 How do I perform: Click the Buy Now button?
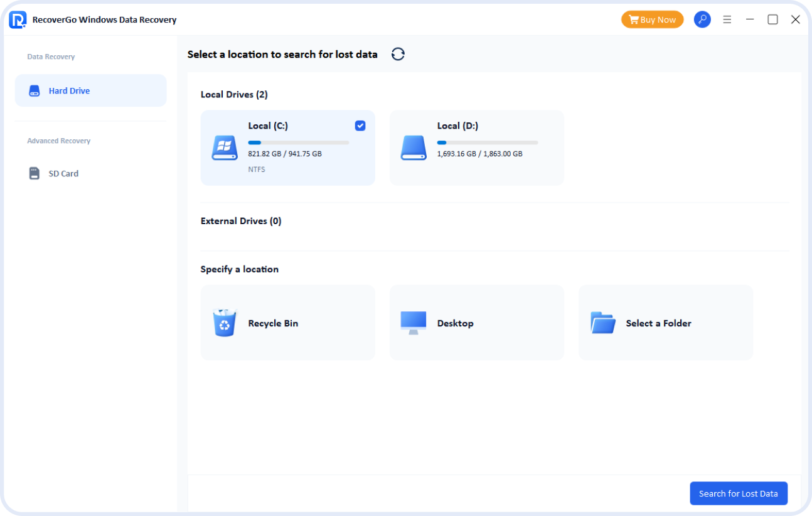click(x=652, y=19)
